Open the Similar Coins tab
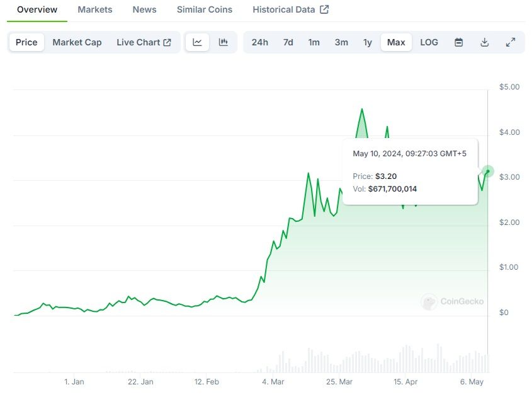532x397 pixels. (204, 9)
